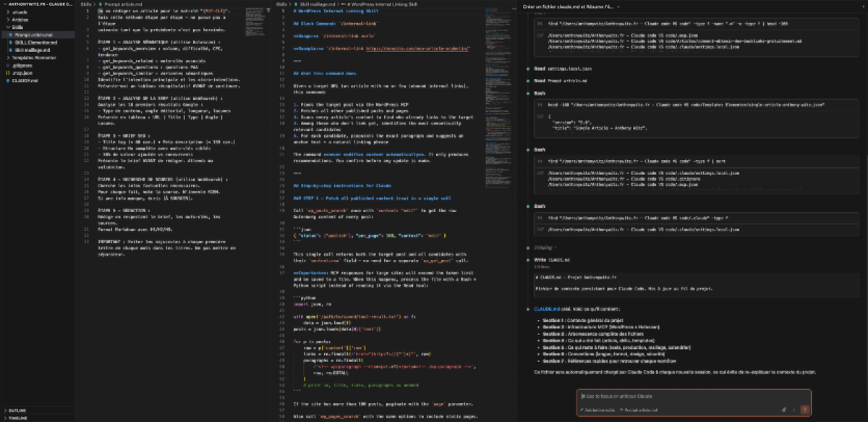The height and width of the screenshot is (422, 868).
Task: Click the attach icon in Claude input
Action: 784,409
